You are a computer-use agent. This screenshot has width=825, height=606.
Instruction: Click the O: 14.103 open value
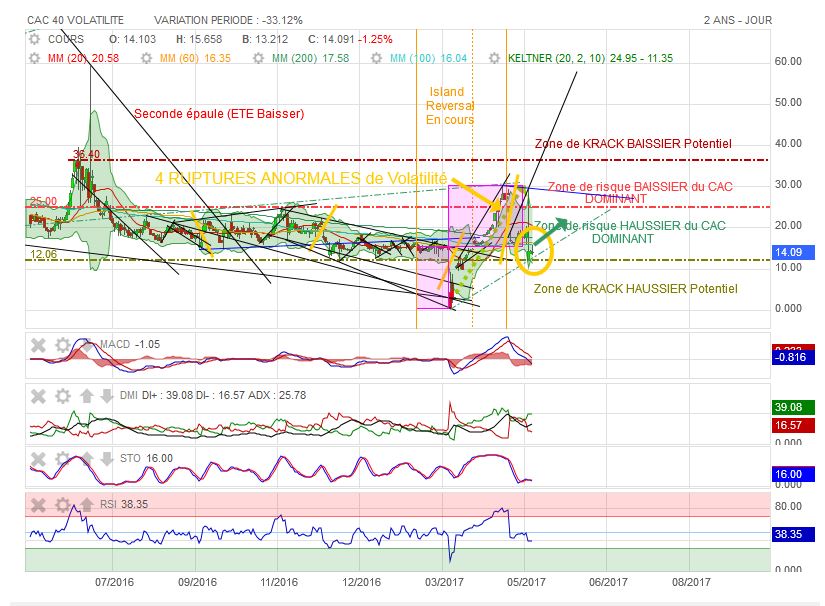click(x=133, y=39)
